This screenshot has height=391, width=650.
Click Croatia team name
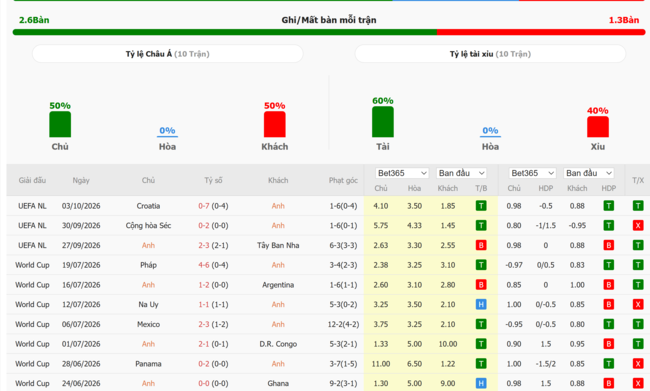click(148, 206)
